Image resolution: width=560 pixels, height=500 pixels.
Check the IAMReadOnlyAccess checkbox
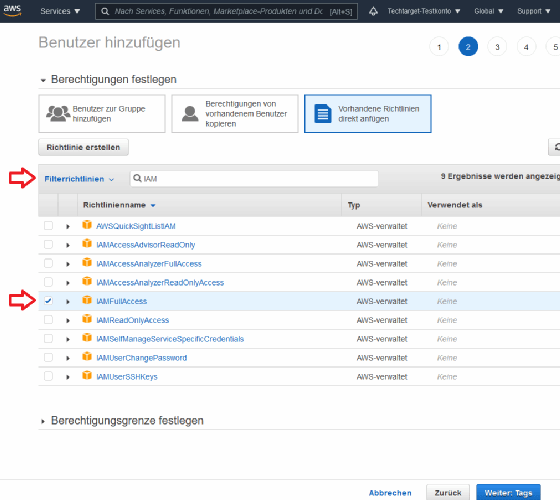tap(48, 320)
